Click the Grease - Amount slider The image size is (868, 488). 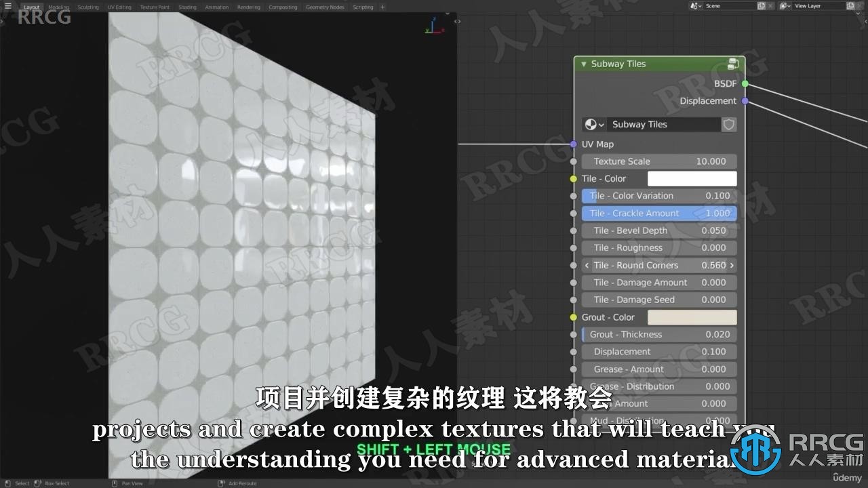tap(659, 369)
